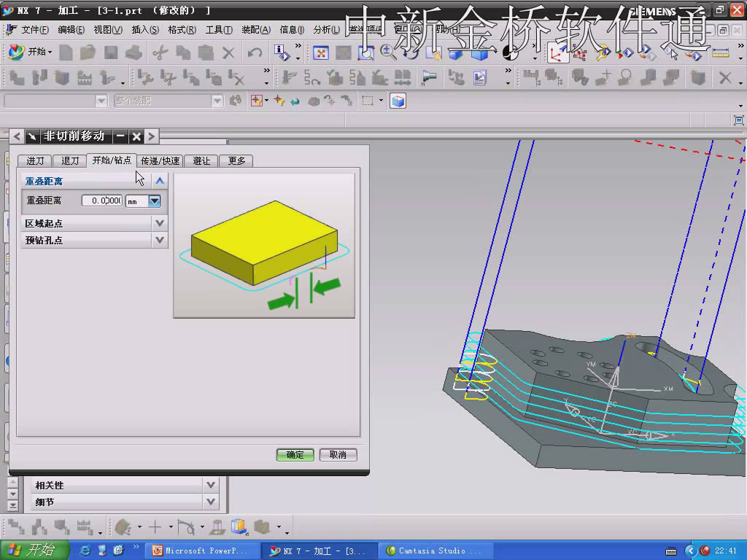Click the blue cube view icon
This screenshot has width=747, height=560.
[x=398, y=101]
